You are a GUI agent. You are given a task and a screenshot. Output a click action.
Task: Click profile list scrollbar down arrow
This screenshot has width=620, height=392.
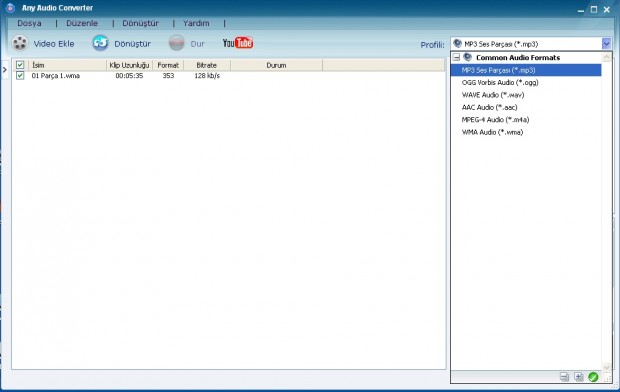coord(607,367)
